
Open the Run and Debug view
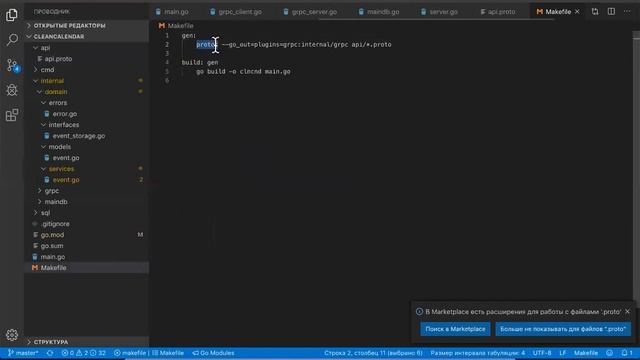(x=12, y=90)
